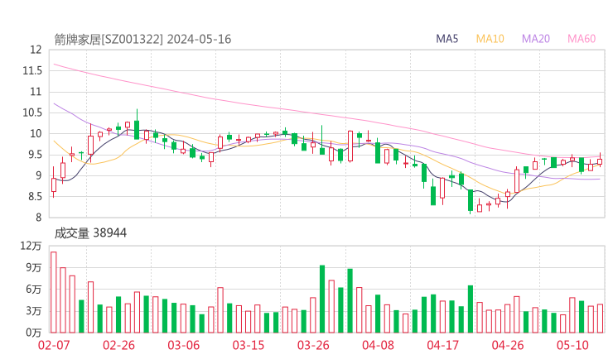Select the 03-26 date axis label
The width and height of the screenshot is (613, 364).
pyautogui.click(x=313, y=345)
